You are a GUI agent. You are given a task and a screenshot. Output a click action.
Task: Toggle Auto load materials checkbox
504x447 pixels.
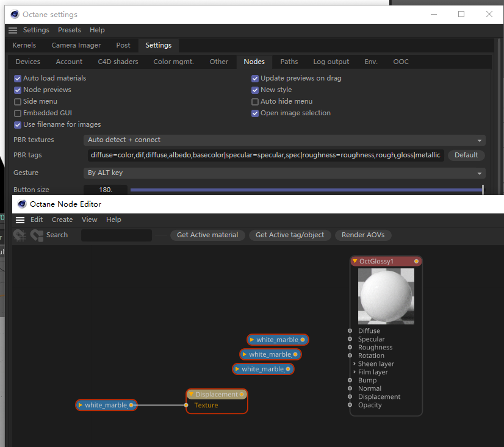[x=18, y=79]
